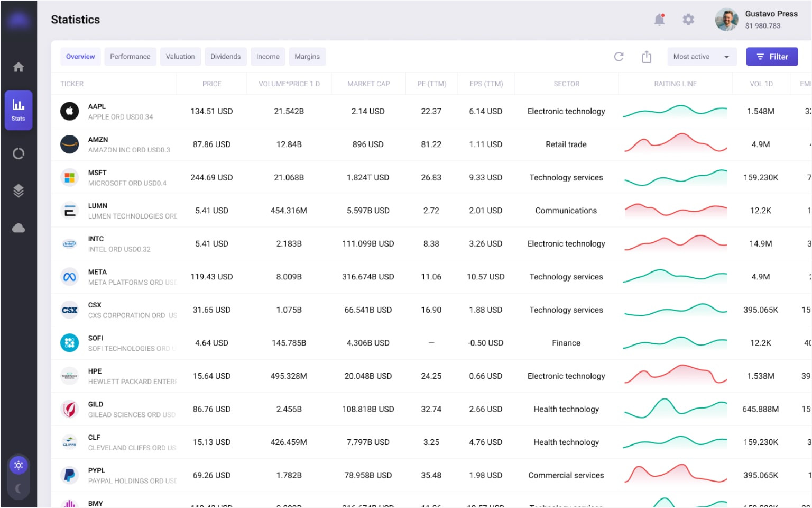
Task: Switch to dark mode moon toggle
Action: pos(19,488)
